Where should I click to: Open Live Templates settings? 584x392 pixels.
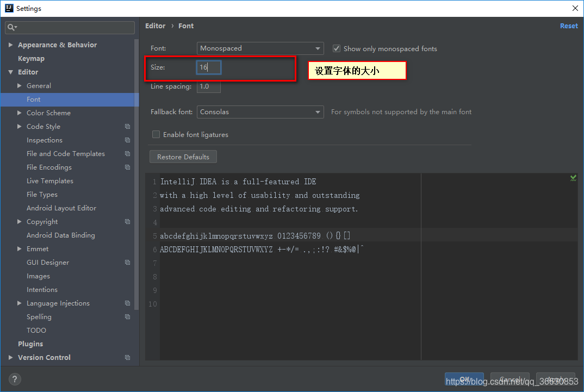(50, 181)
